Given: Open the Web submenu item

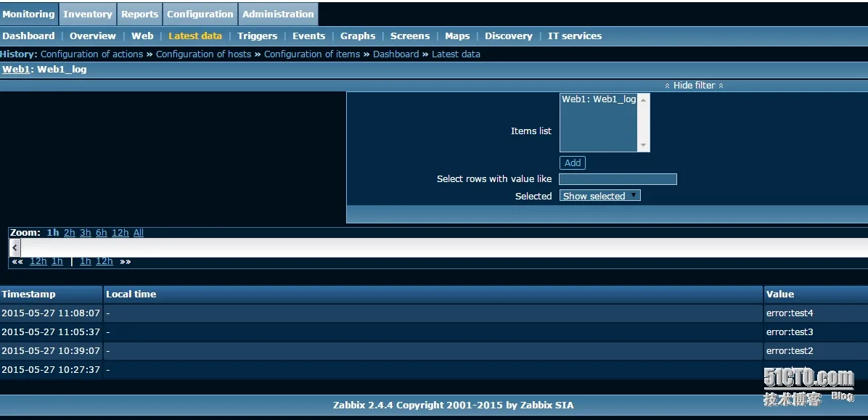Looking at the screenshot, I should [142, 36].
